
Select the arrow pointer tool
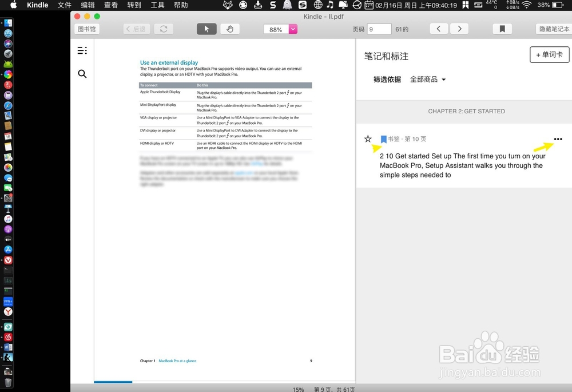(206, 29)
